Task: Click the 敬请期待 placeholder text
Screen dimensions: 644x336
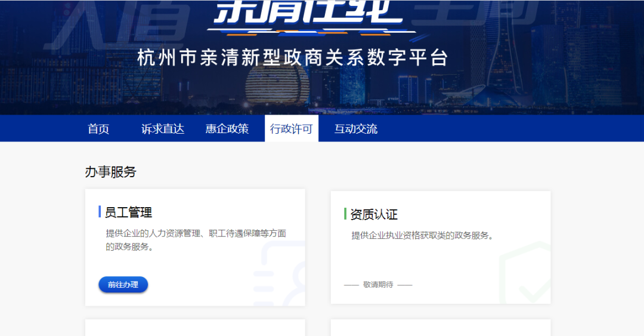Action: point(378,285)
